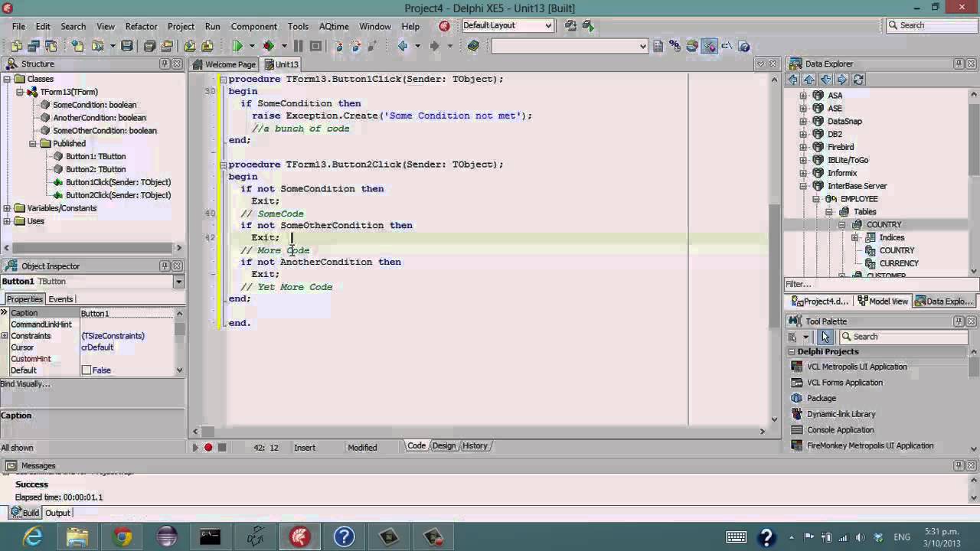Open Chrome from the taskbar
The width and height of the screenshot is (980, 551).
pos(122,536)
